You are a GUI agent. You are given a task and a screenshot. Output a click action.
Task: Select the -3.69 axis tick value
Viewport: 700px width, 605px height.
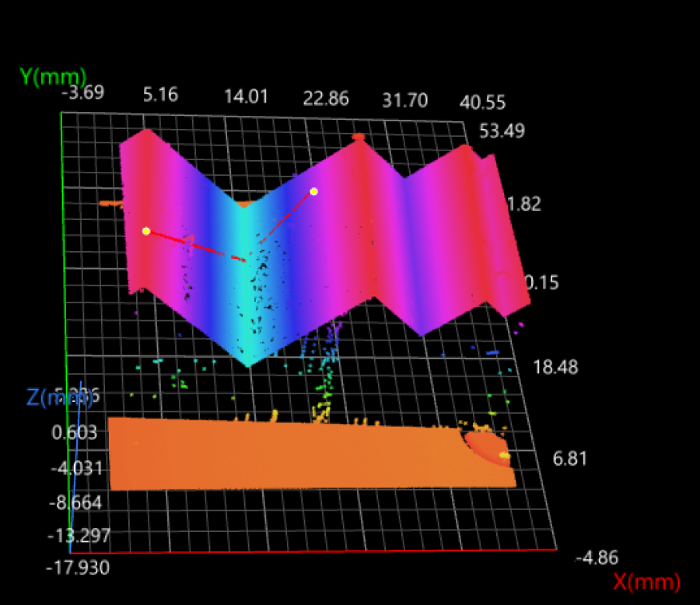pos(83,93)
